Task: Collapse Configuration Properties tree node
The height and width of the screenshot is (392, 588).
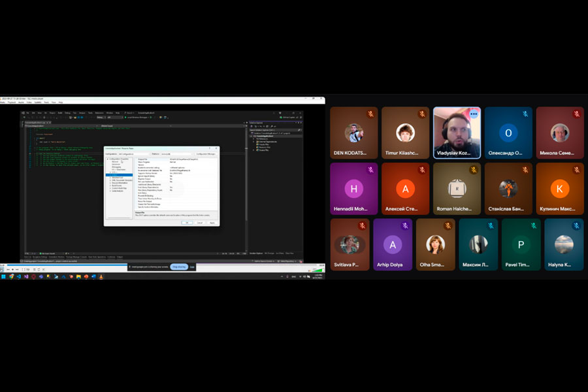Action: [108, 159]
